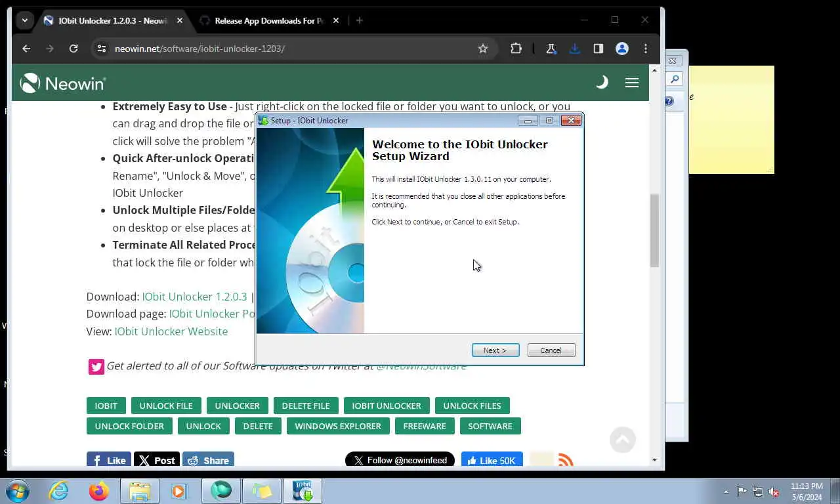Screen dimensions: 840x504
Task: Open Chrome extensions puzzle icon
Action: click(516, 49)
